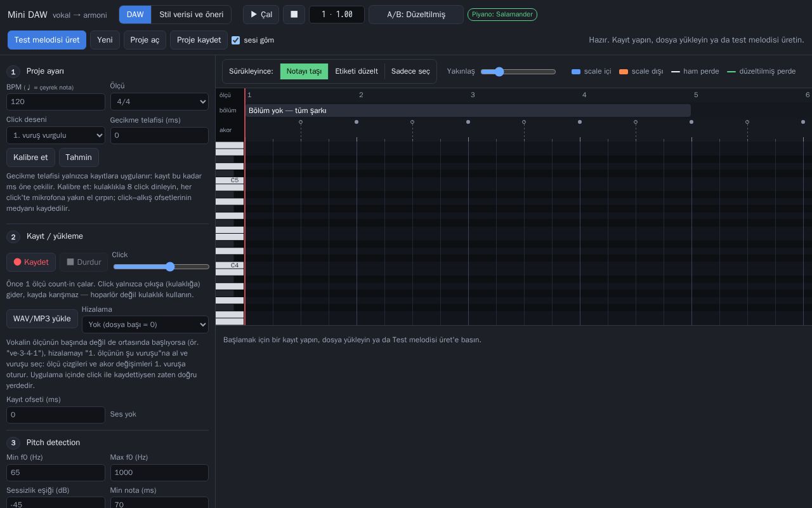Click the measure 5 ruler marker
Image resolution: width=812 pixels, height=508 pixels.
click(x=696, y=95)
